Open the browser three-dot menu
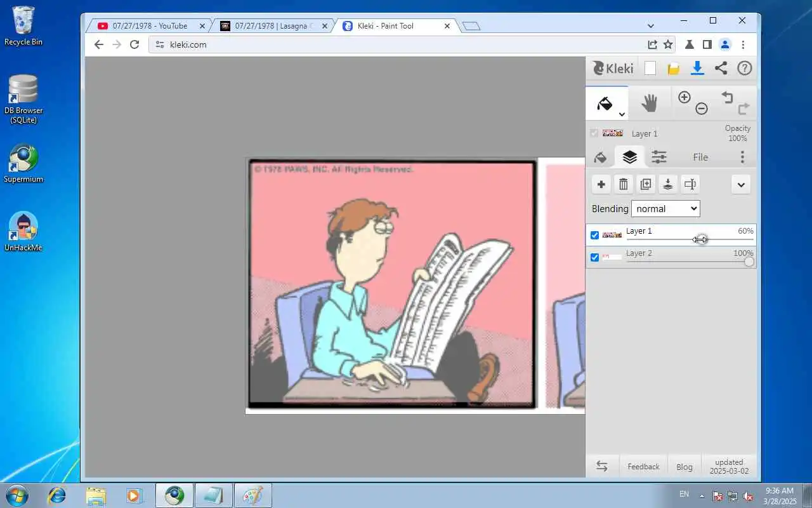812x508 pixels. pyautogui.click(x=743, y=44)
